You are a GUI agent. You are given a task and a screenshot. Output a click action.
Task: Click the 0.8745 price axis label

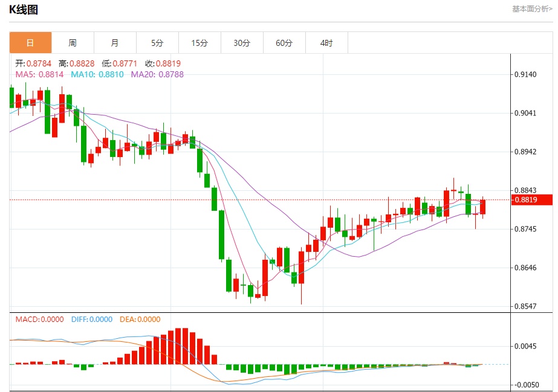[525, 229]
